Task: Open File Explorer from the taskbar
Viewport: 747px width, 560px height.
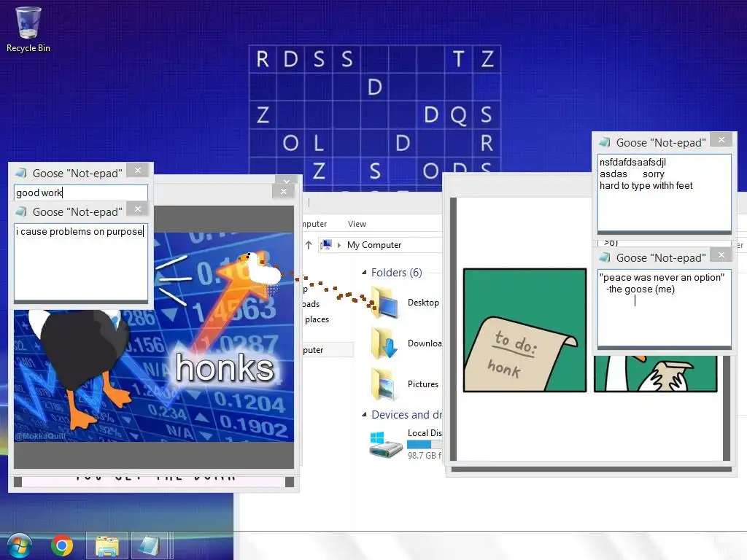Action: 107,545
